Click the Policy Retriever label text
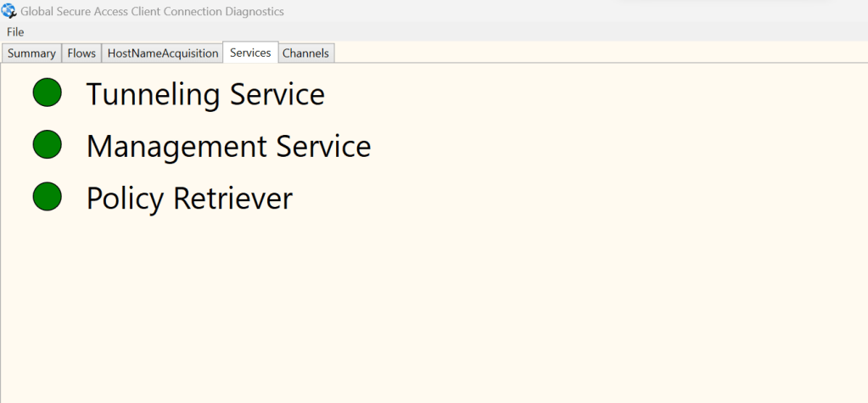The image size is (868, 403). tap(189, 199)
